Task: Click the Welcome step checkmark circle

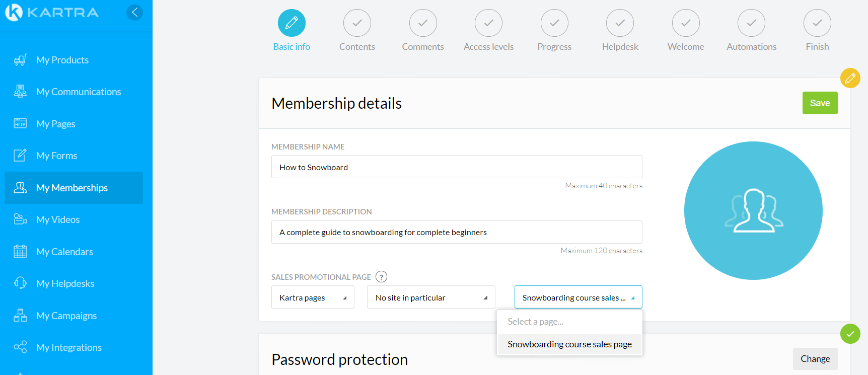Action: pyautogui.click(x=686, y=23)
